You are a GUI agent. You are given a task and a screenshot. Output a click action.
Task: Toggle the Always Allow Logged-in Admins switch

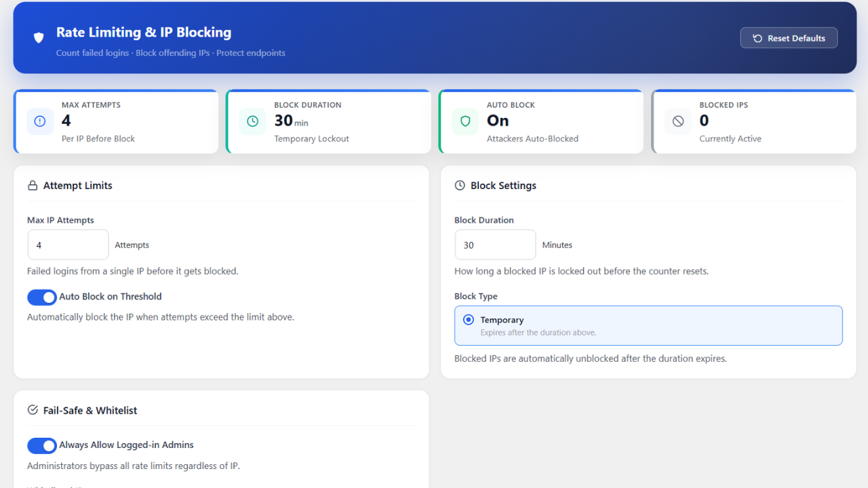click(42, 445)
